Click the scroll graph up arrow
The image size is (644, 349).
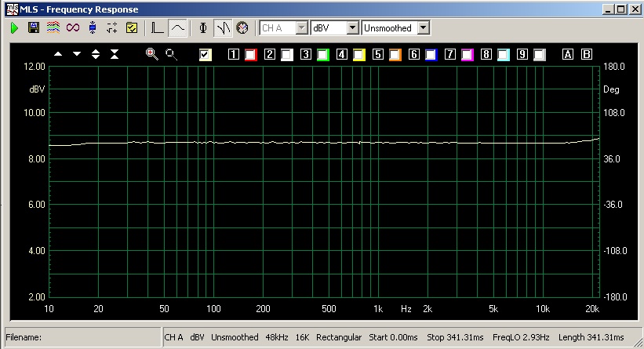(58, 54)
